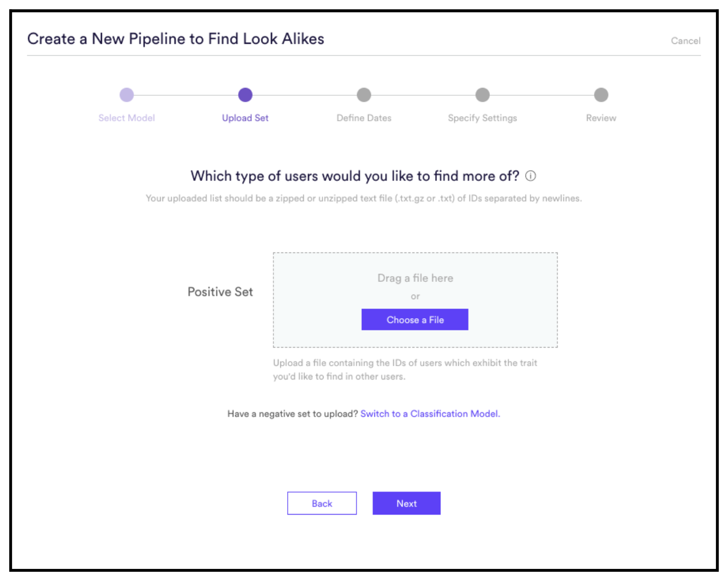This screenshot has height=581, width=728.
Task: Click the Drag a file here drop zone
Action: [x=415, y=300]
